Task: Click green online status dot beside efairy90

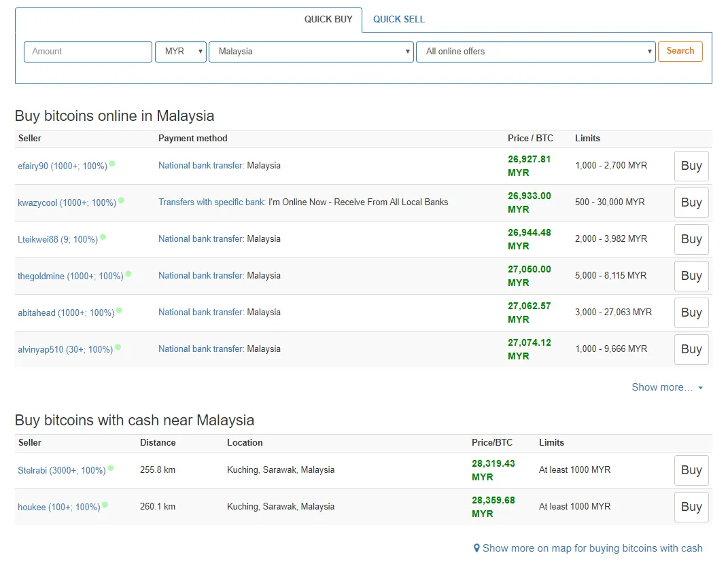Action: pos(112,164)
